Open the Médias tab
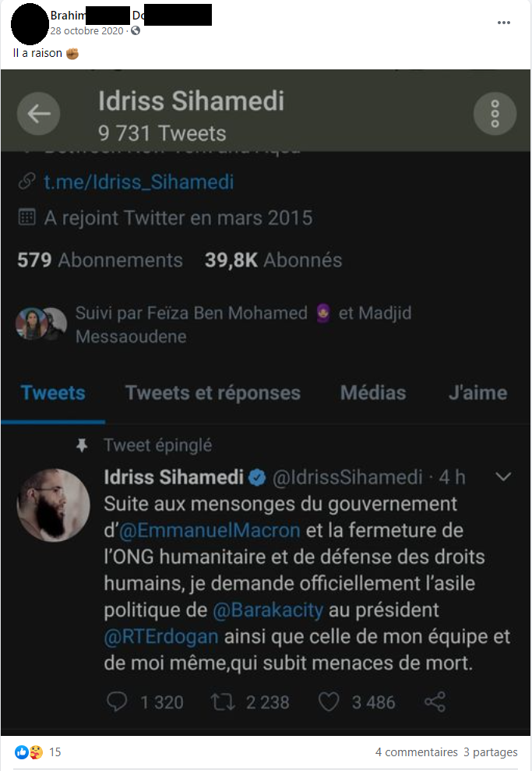This screenshot has width=532, height=771. coord(372,393)
